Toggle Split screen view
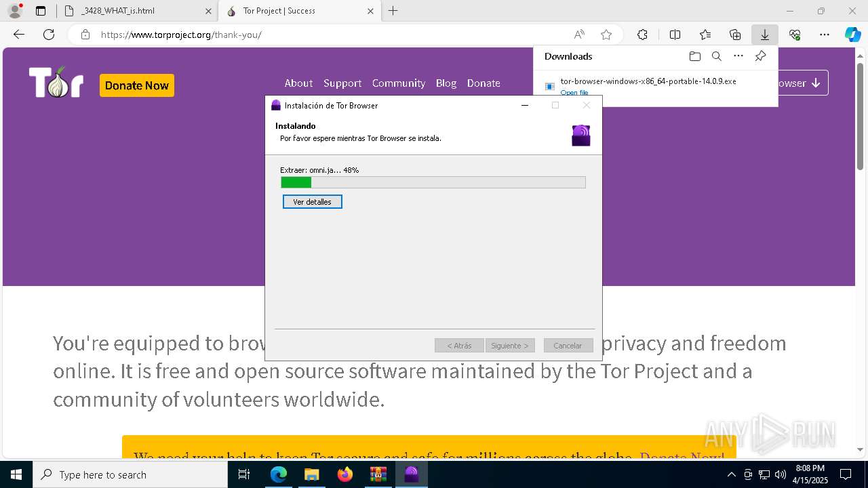 [x=675, y=35]
